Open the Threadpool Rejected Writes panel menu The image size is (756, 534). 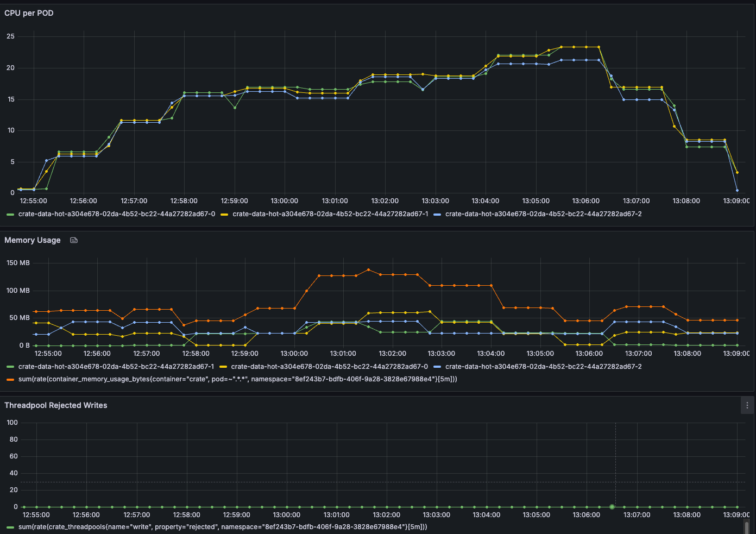747,405
